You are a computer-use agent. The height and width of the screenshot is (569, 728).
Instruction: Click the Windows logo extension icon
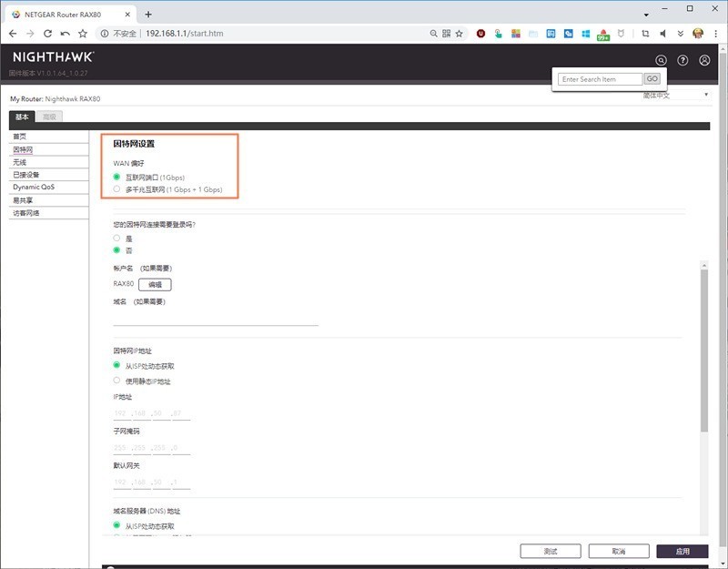pos(586,34)
